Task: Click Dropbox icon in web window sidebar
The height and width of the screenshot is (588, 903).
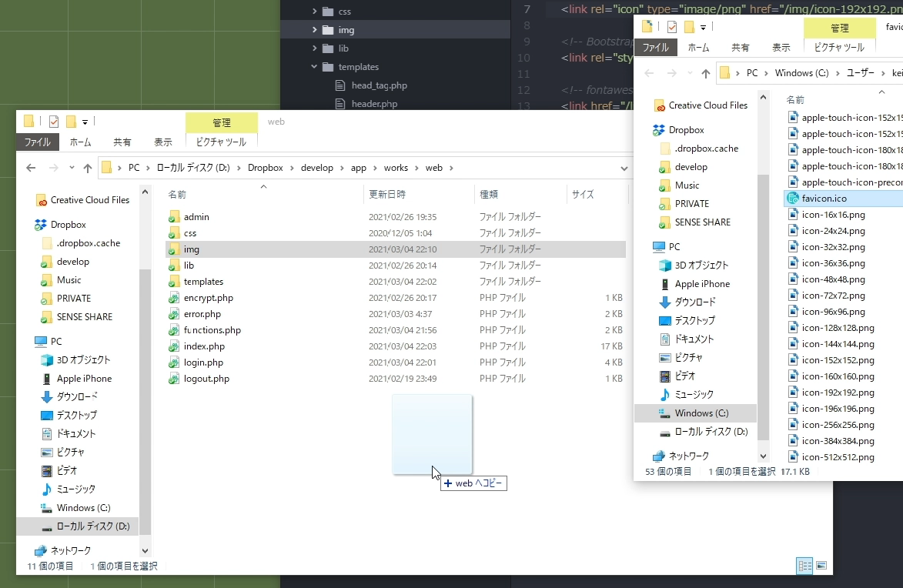Action: click(x=40, y=225)
